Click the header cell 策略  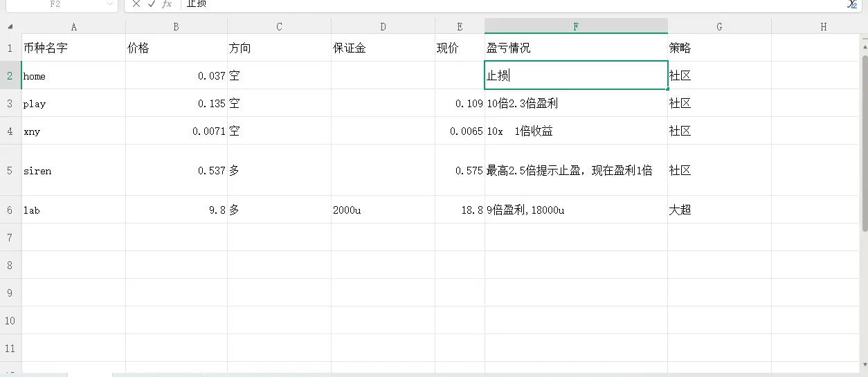719,48
